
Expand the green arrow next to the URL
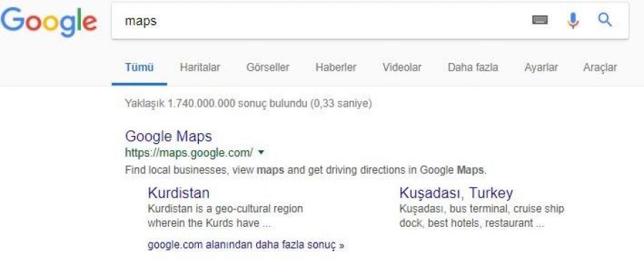[x=260, y=153]
